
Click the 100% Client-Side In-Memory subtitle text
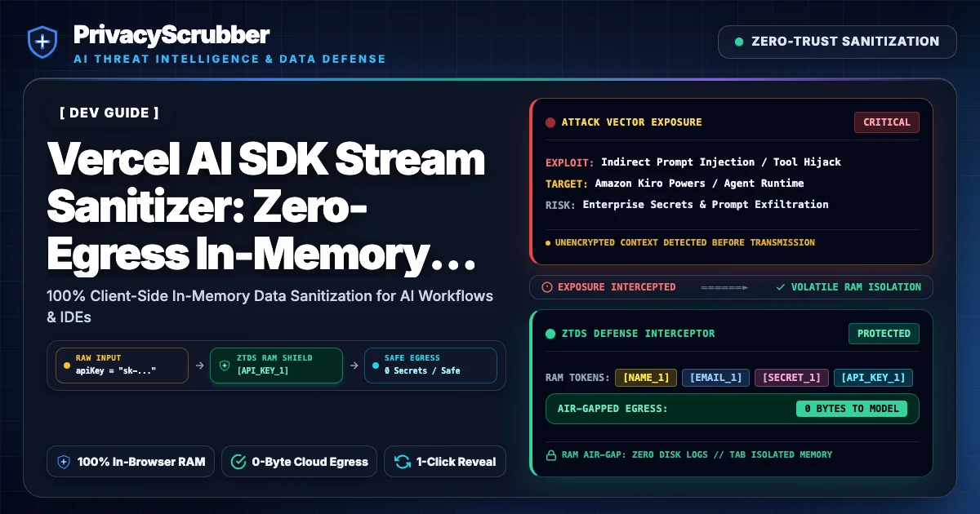coord(270,306)
